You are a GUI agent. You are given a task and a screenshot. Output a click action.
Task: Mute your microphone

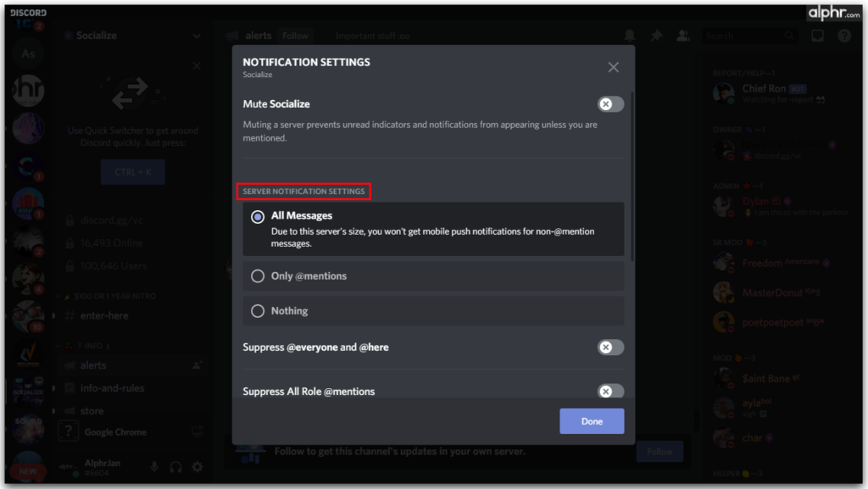click(x=154, y=465)
